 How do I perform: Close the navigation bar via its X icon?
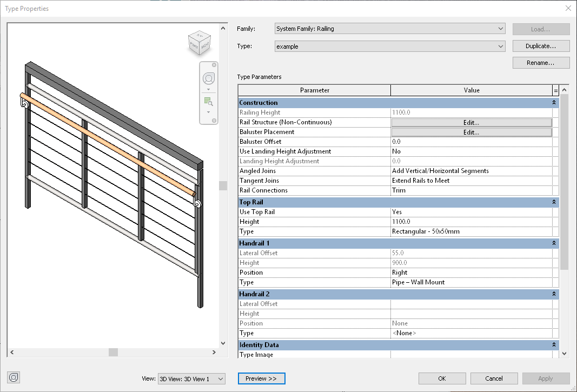click(214, 64)
